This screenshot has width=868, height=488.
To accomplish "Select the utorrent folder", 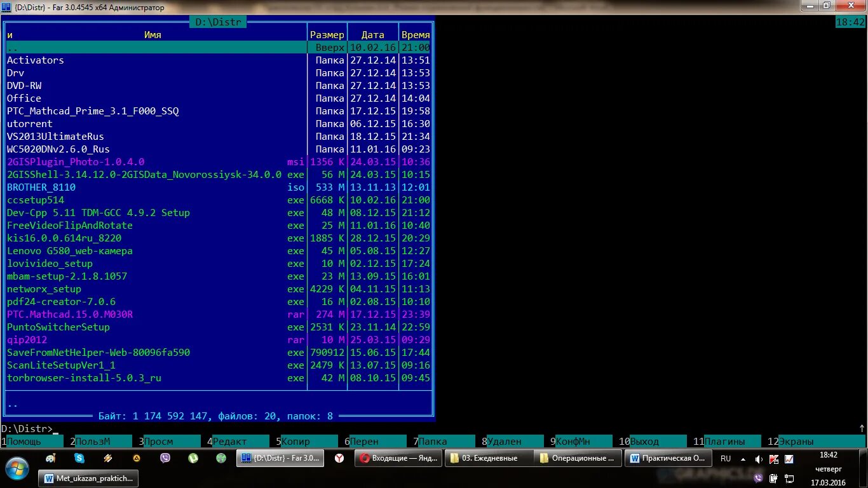I will tap(218, 124).
